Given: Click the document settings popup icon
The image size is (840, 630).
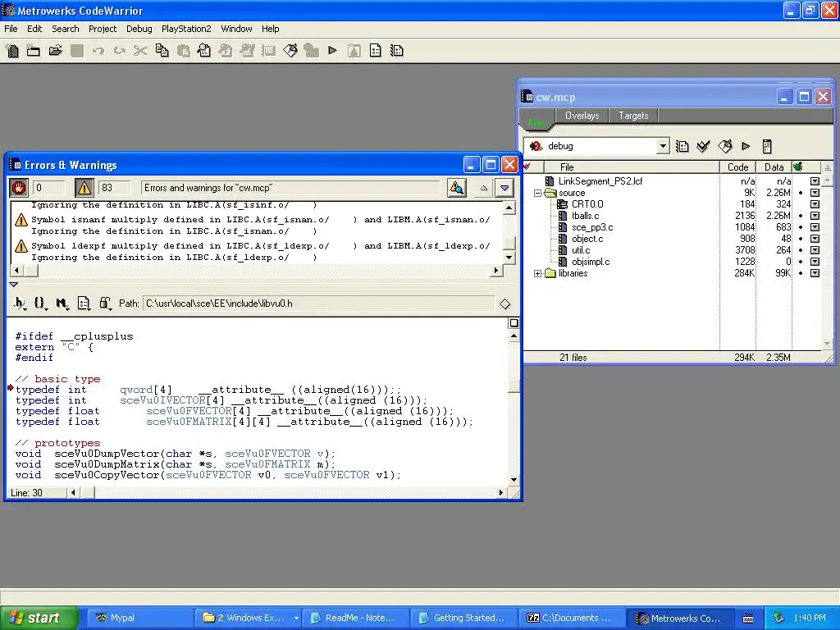Looking at the screenshot, I should coord(84,304).
